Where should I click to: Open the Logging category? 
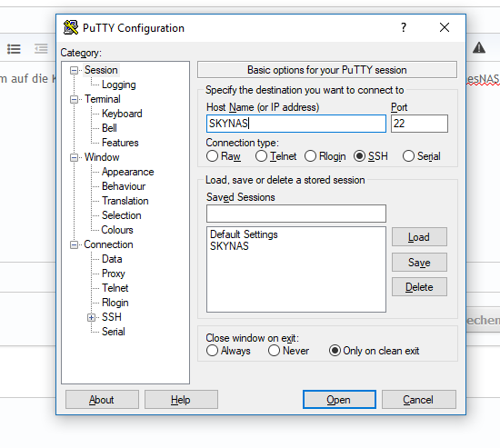click(118, 85)
